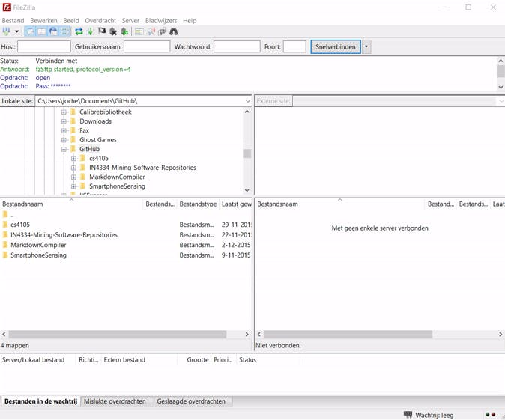Click the cancel current operation icon
This screenshot has height=420, width=505.
[102, 31]
